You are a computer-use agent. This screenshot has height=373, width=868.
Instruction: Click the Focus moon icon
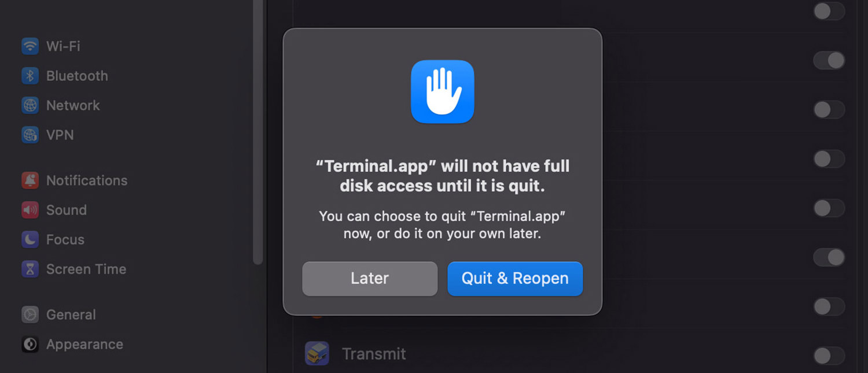pos(30,239)
